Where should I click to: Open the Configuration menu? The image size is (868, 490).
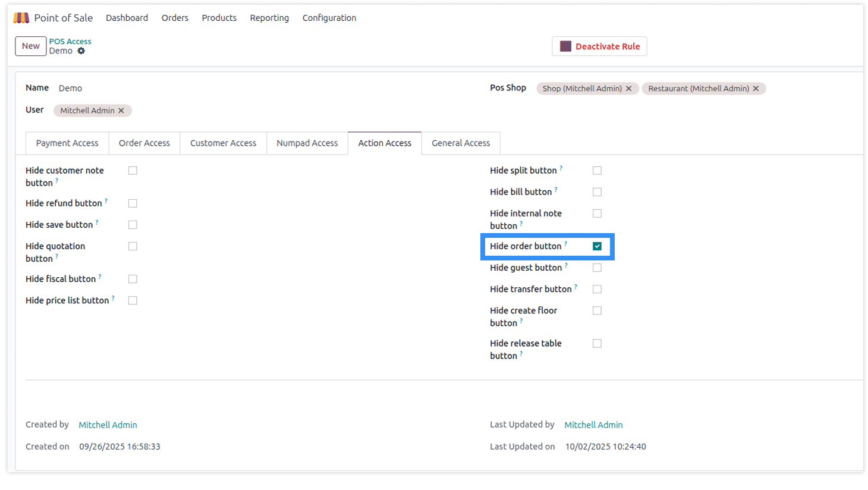point(329,18)
